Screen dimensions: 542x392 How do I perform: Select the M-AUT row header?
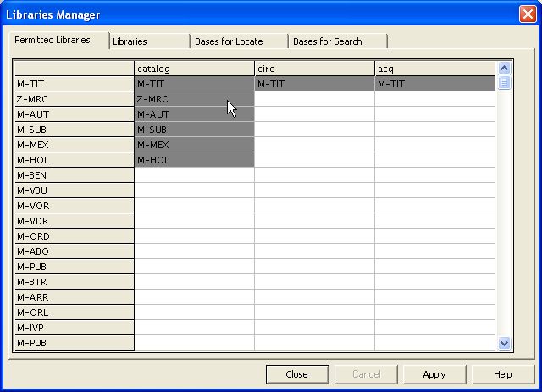[x=75, y=114]
